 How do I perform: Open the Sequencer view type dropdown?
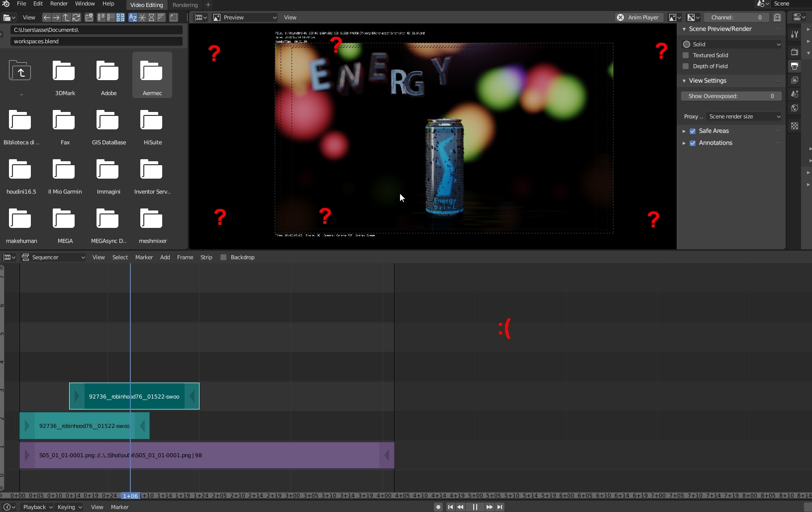pyautogui.click(x=53, y=257)
